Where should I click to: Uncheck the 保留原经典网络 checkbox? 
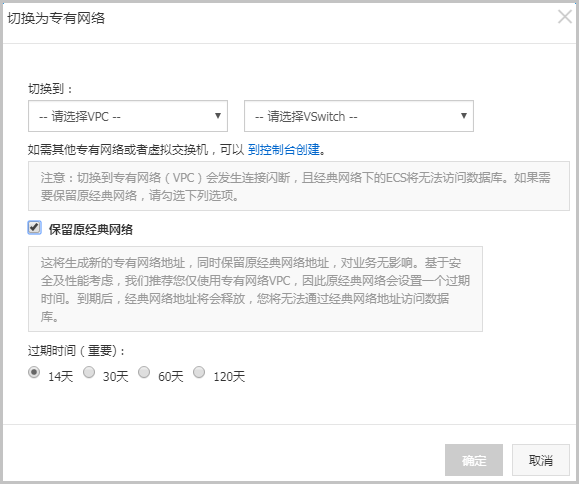click(34, 227)
